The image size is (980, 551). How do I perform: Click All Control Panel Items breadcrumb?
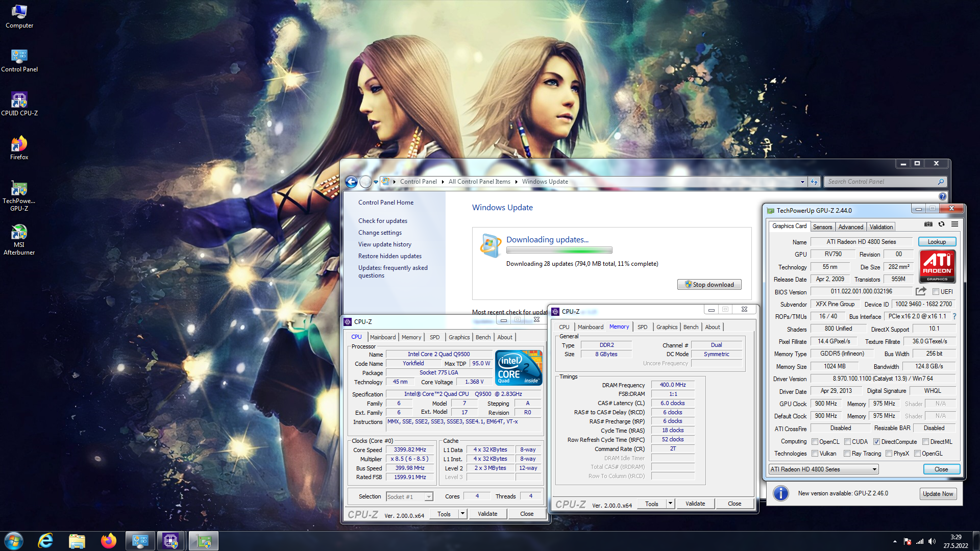point(479,182)
